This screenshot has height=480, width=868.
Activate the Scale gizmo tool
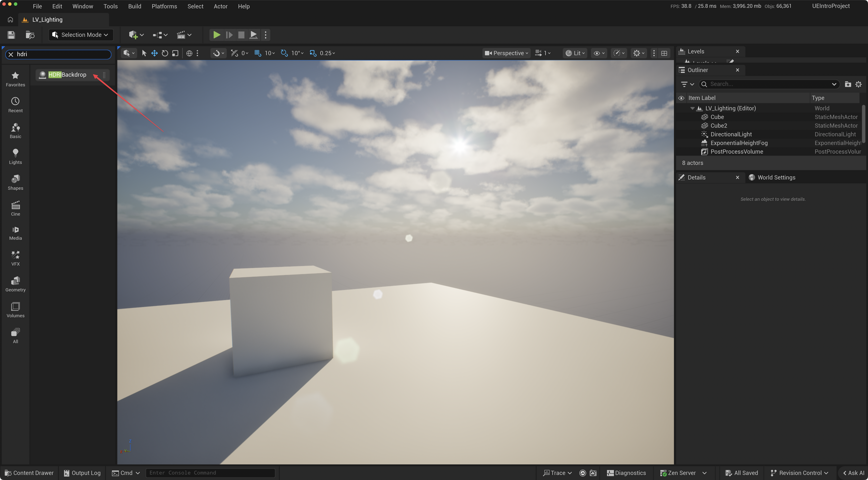175,53
